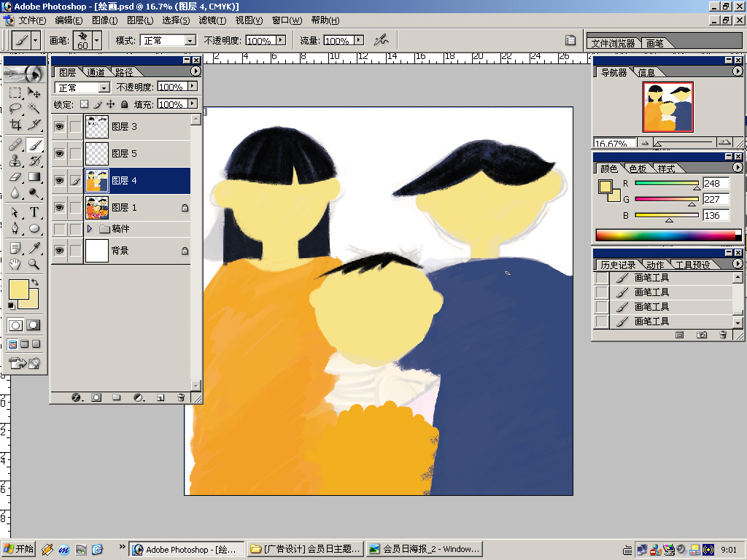Expand the 稿件 layer set
Image resolution: width=747 pixels, height=560 pixels.
click(x=90, y=229)
